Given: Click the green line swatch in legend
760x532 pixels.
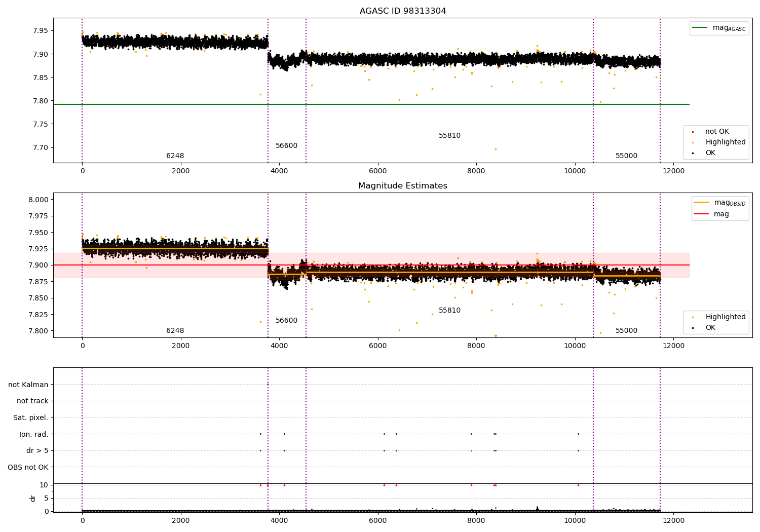Looking at the screenshot, I should click(x=700, y=28).
